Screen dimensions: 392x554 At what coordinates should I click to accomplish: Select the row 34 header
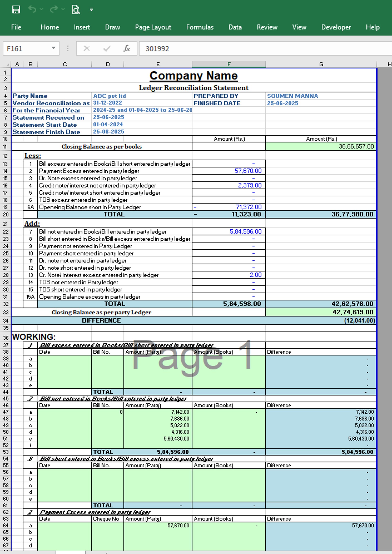click(x=6, y=321)
